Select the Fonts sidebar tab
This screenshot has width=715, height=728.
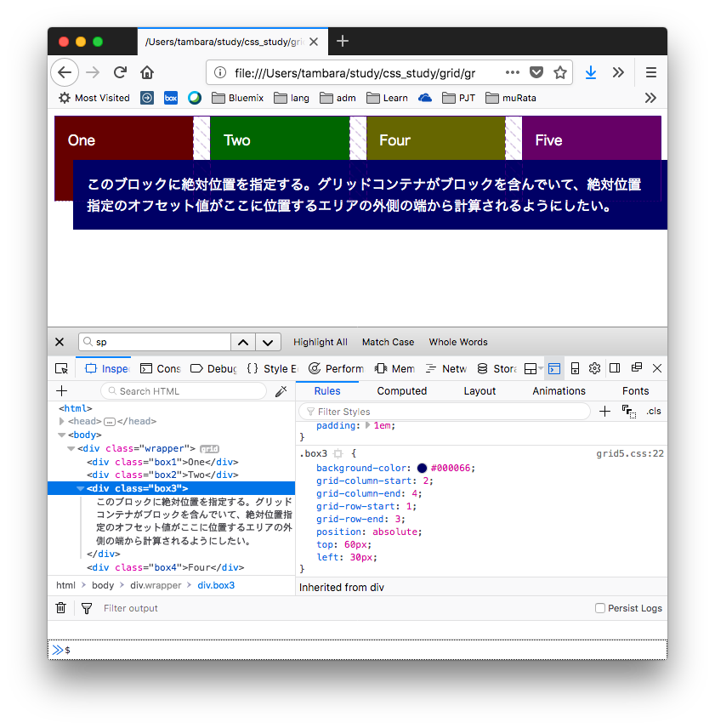point(635,391)
